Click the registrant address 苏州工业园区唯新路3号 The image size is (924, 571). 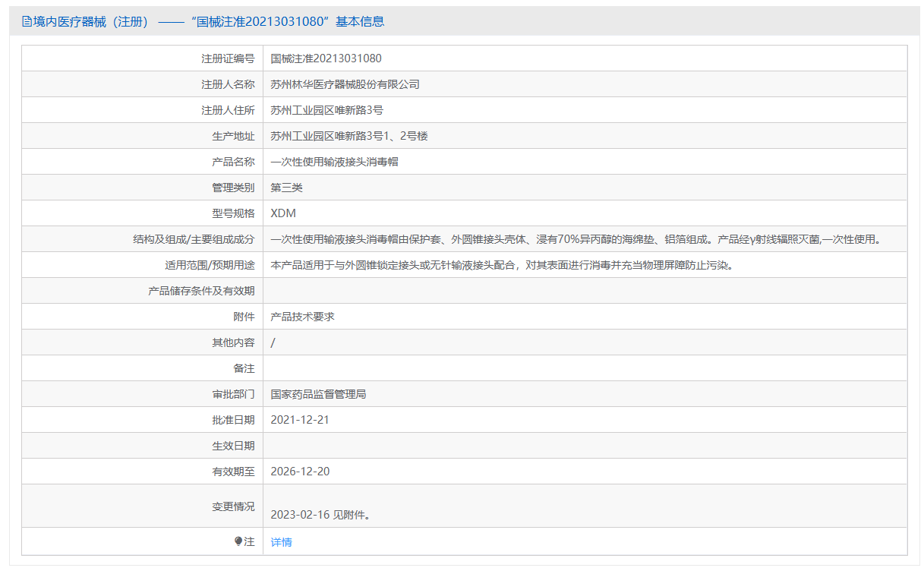tap(327, 110)
